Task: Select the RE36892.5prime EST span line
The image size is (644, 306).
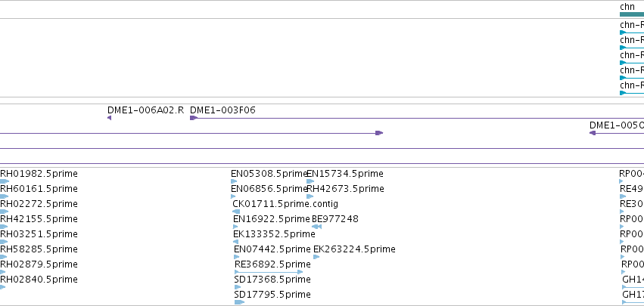Action: click(x=269, y=272)
